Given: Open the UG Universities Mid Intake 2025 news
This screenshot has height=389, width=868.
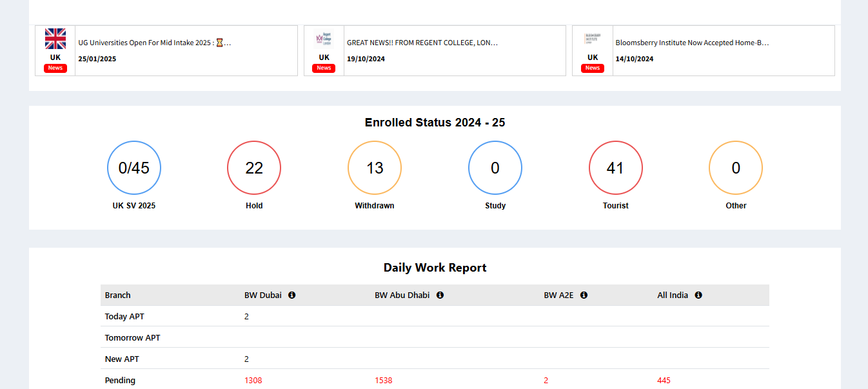Looking at the screenshot, I should (x=154, y=43).
